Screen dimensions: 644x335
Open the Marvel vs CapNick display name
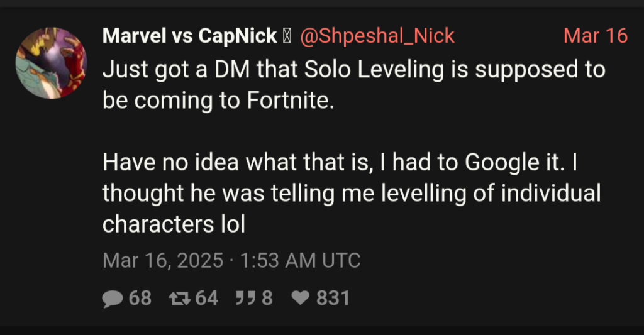(x=189, y=36)
